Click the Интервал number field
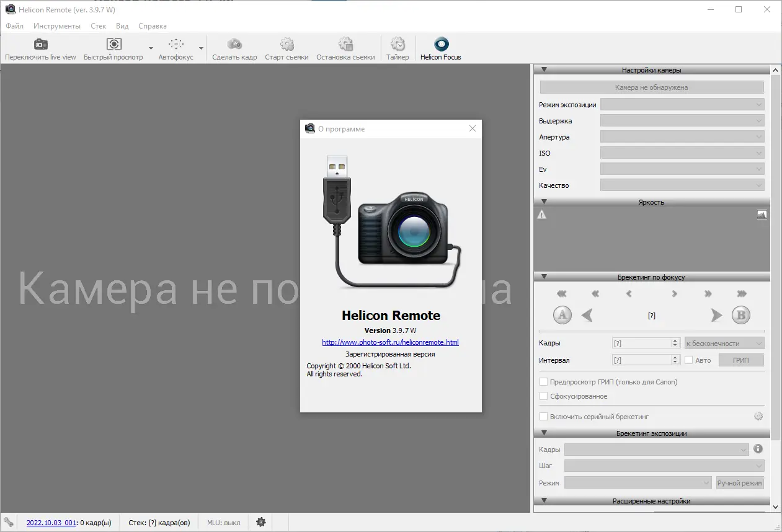 coord(646,360)
